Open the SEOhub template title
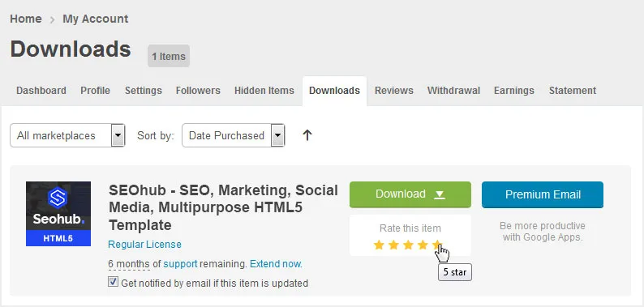Image resolution: width=644 pixels, height=307 pixels. (x=223, y=207)
